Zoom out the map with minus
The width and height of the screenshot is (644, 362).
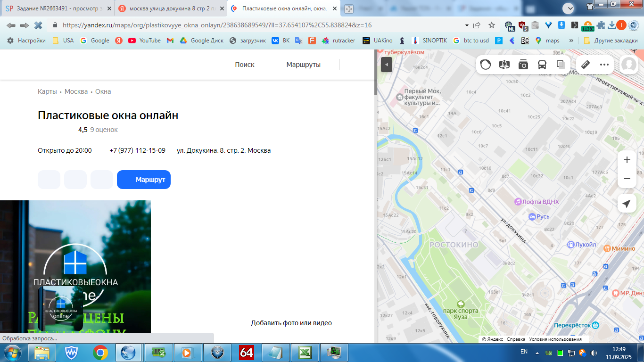[x=627, y=179]
